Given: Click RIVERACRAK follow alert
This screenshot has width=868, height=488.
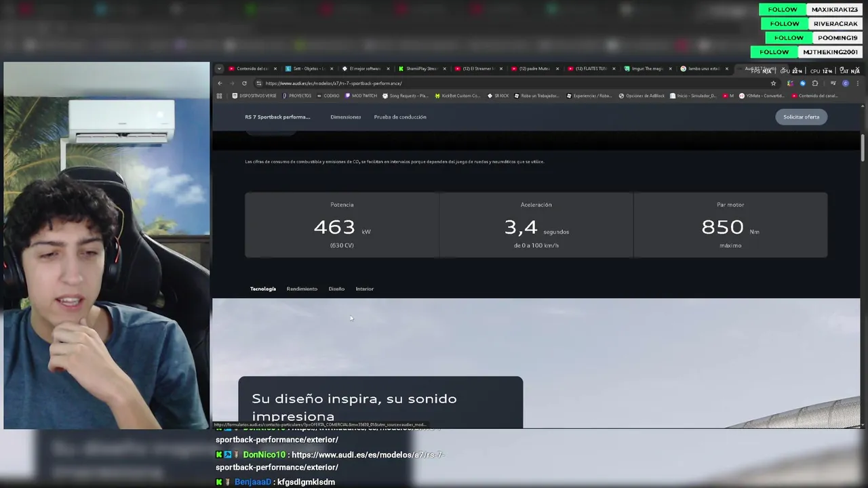Looking at the screenshot, I should 813,24.
